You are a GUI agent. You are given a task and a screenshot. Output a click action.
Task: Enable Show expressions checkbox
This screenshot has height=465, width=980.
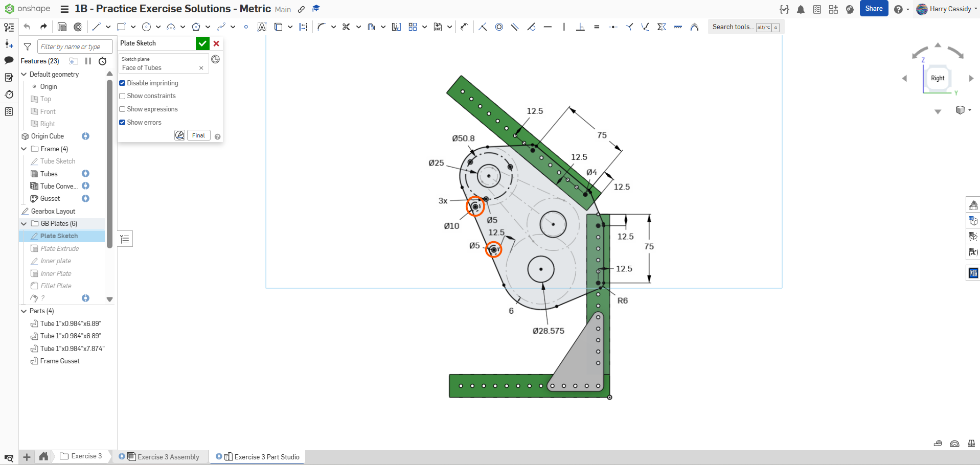click(123, 109)
